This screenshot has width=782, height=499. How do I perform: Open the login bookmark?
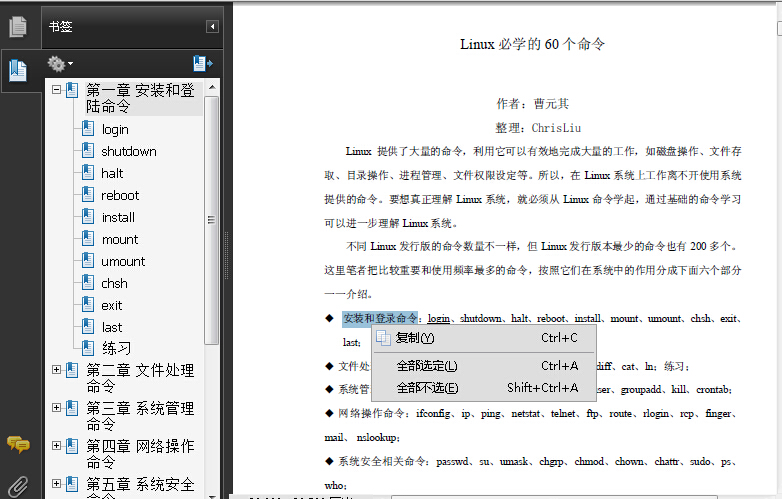pyautogui.click(x=115, y=130)
